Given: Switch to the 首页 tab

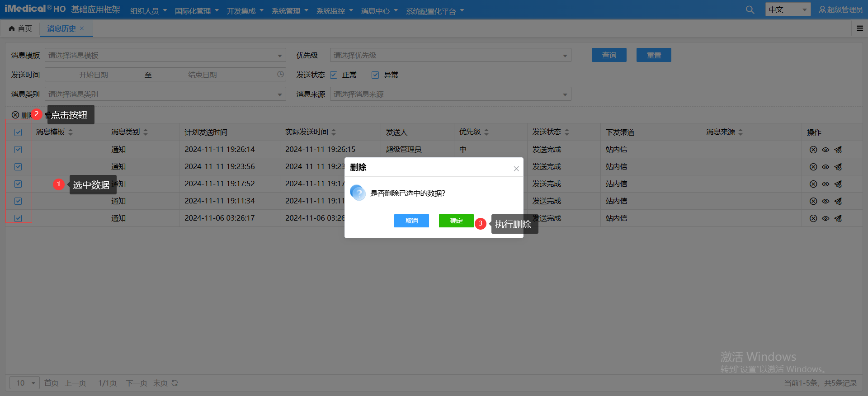Looking at the screenshot, I should click(x=20, y=28).
